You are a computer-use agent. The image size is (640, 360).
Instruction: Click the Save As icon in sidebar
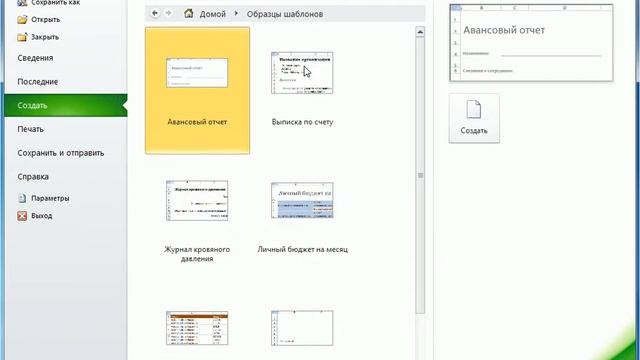[22, 3]
